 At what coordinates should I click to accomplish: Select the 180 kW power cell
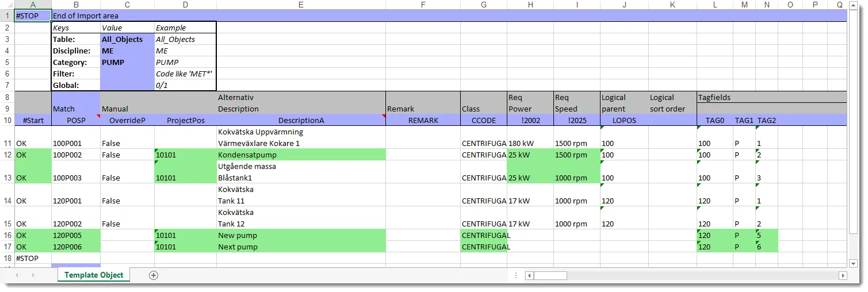point(530,137)
